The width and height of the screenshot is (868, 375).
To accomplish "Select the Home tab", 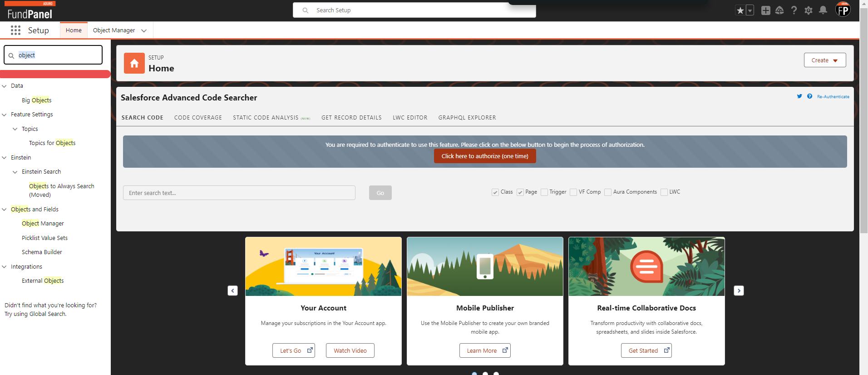I will [x=74, y=30].
